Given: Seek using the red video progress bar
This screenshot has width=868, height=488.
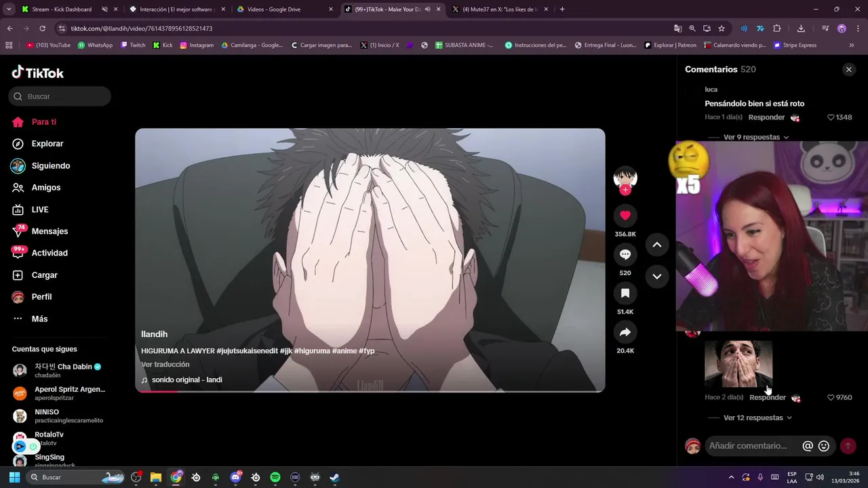Looking at the screenshot, I should [x=370, y=391].
